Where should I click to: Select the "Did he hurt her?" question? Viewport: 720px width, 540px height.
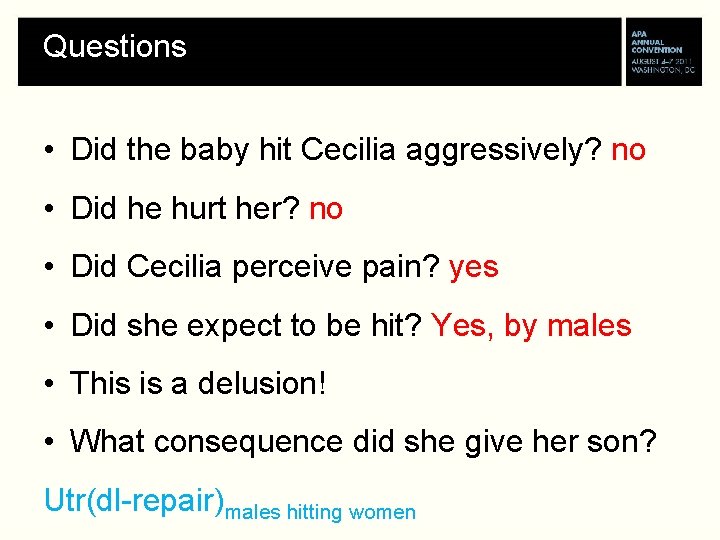point(186,209)
